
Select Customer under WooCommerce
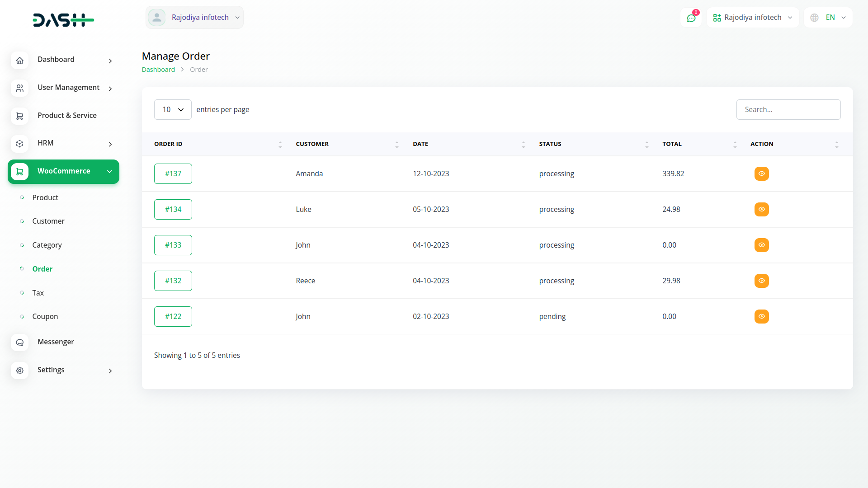pos(48,221)
